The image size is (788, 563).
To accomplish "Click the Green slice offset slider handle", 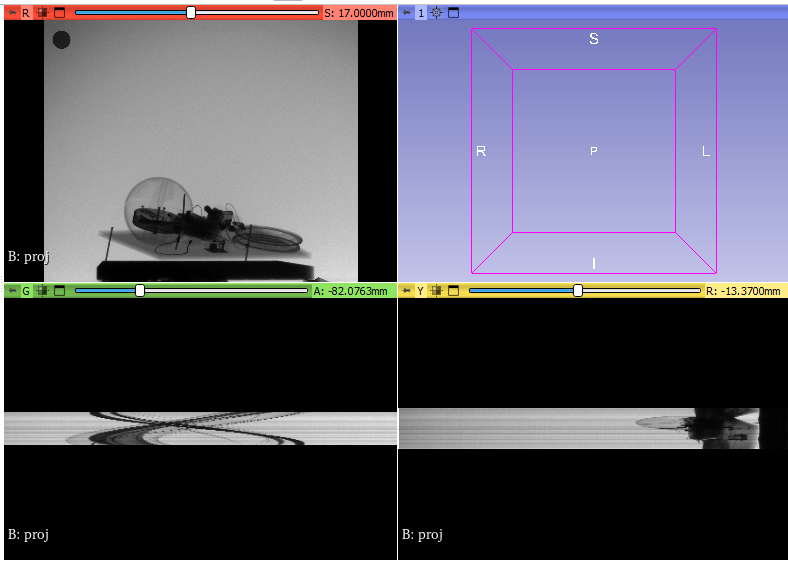I will click(x=140, y=290).
